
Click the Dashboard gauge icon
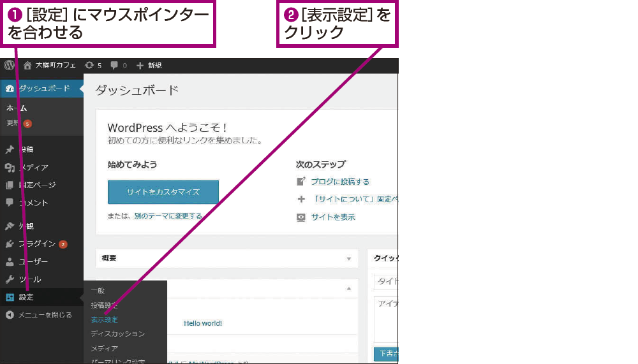coord(10,89)
